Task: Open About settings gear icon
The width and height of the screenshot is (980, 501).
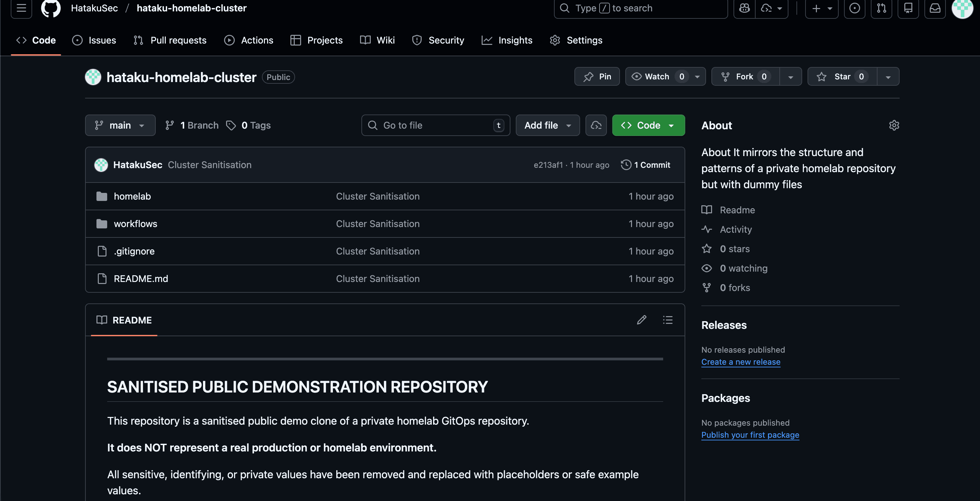Action: point(894,125)
